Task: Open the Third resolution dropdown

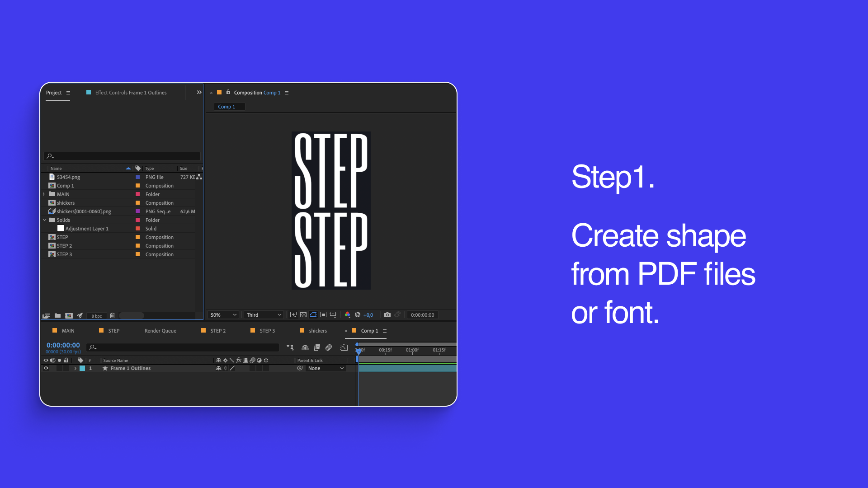Action: (263, 315)
